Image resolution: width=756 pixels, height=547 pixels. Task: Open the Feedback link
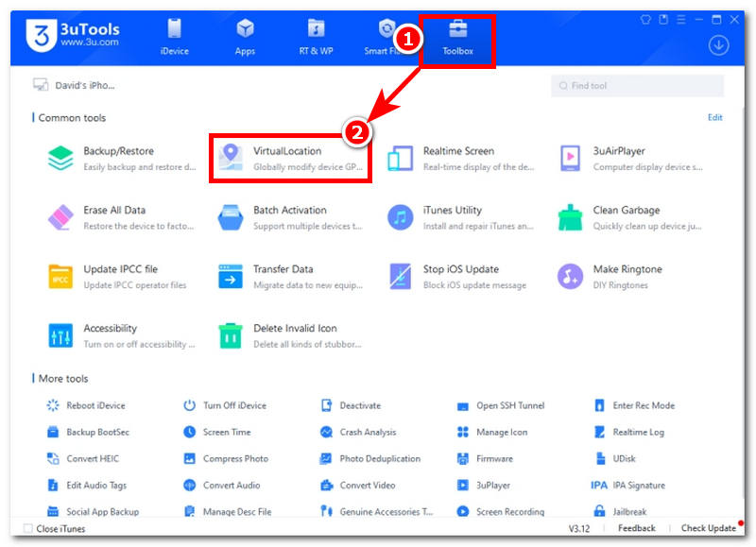637,528
